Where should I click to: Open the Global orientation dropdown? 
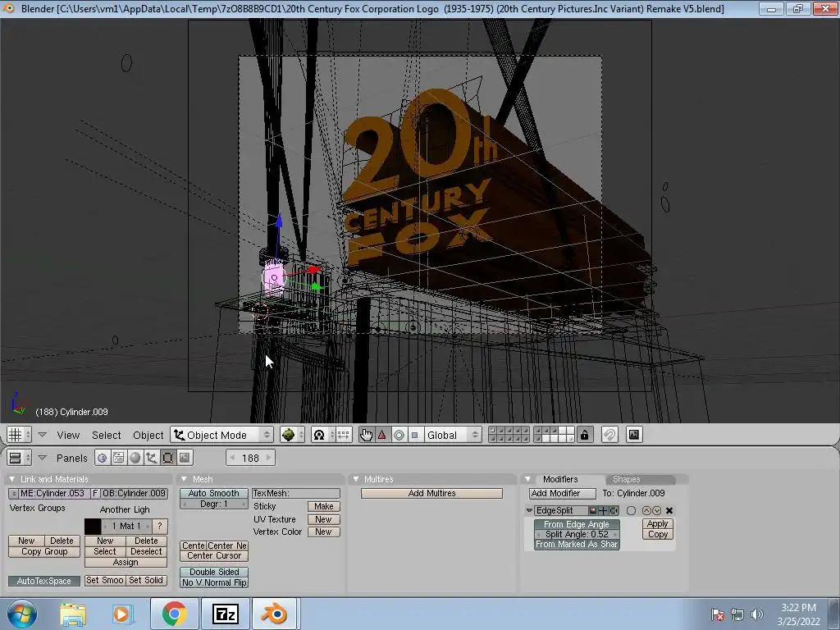coord(452,435)
